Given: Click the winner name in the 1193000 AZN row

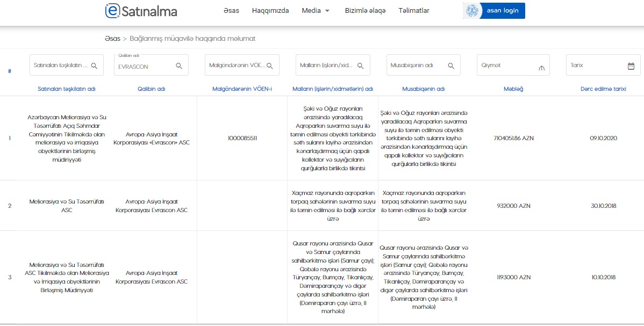Looking at the screenshot, I should coord(152,277).
